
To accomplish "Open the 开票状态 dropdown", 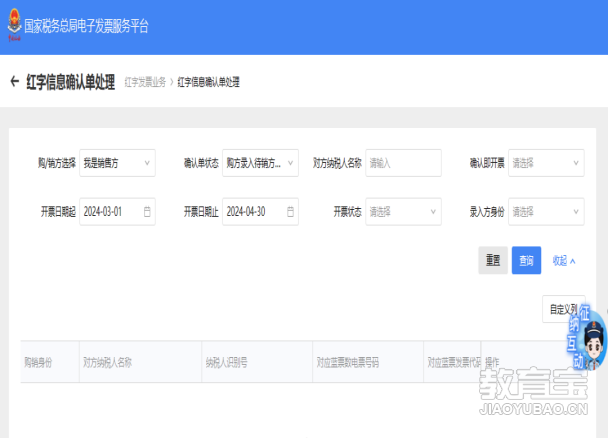I will pos(403,212).
